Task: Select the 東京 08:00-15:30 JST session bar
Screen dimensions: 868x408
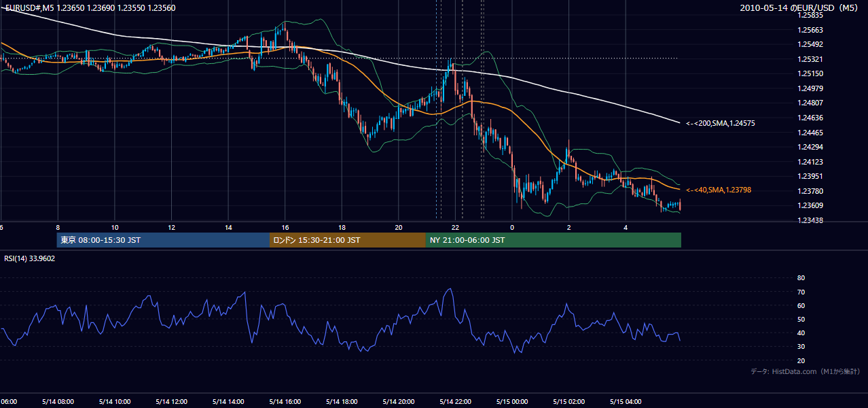Action: [164, 240]
